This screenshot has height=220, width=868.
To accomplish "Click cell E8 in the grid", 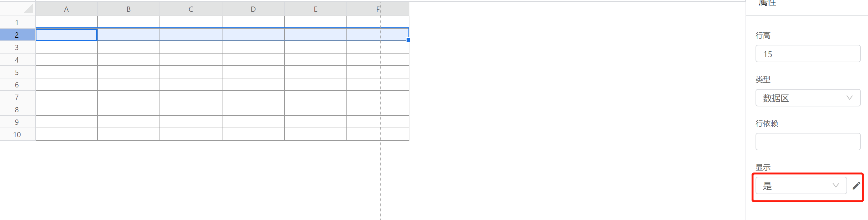I will point(316,109).
